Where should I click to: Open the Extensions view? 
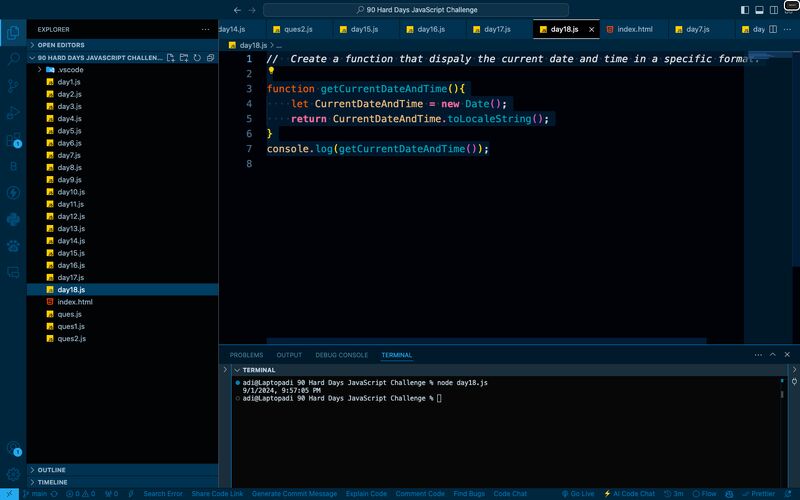13,140
